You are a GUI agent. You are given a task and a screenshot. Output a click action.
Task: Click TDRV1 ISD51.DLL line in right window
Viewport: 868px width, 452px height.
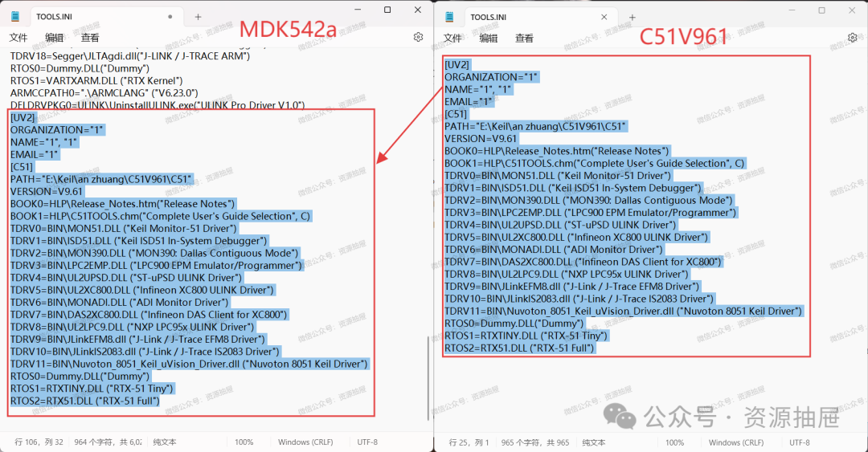[x=573, y=188]
